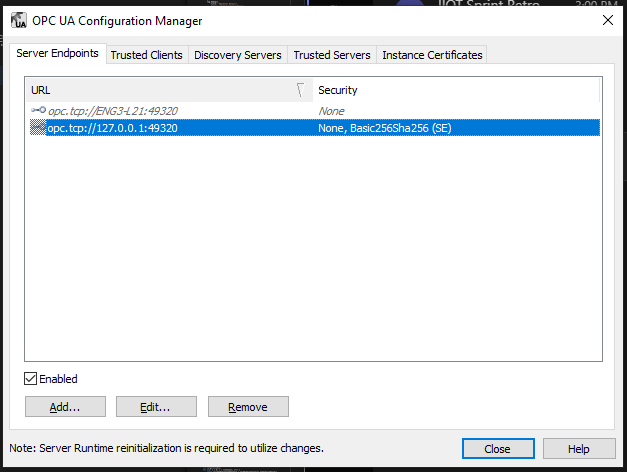Toggle the Enabled checkbox
The height and width of the screenshot is (472, 627).
(31, 378)
